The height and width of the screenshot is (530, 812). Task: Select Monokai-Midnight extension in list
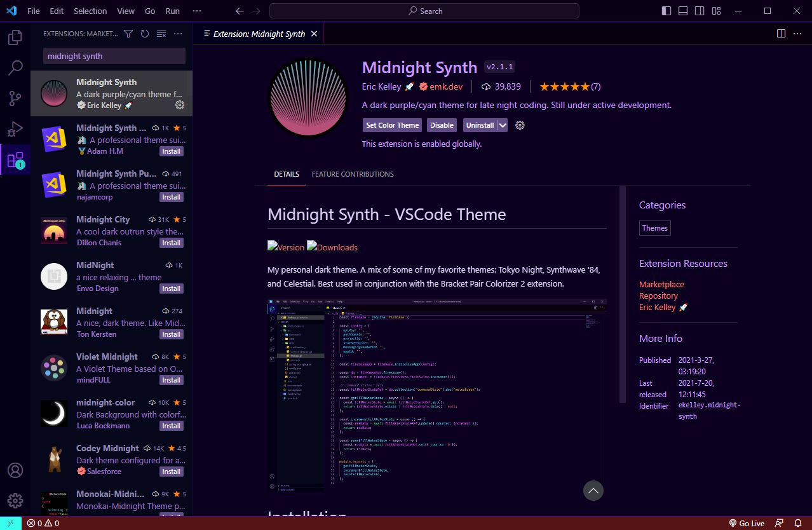111,500
